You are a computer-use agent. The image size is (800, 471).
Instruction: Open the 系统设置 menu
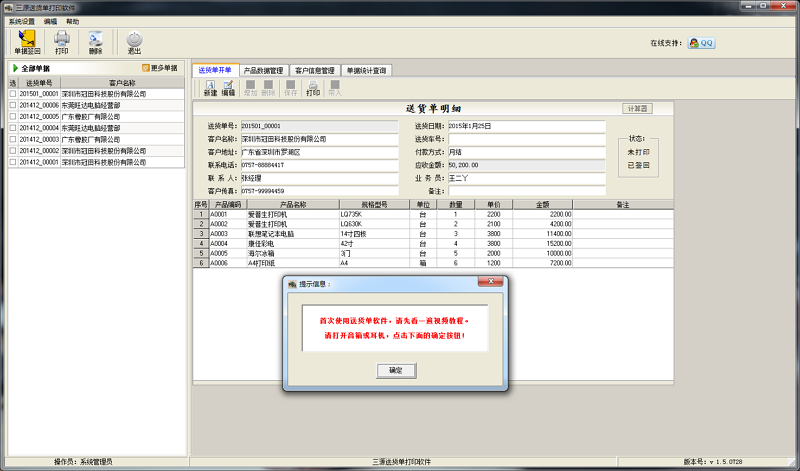click(x=22, y=21)
